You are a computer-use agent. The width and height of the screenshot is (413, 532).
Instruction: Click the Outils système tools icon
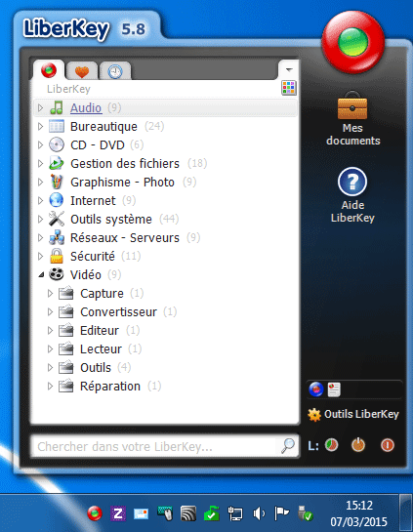tap(57, 219)
